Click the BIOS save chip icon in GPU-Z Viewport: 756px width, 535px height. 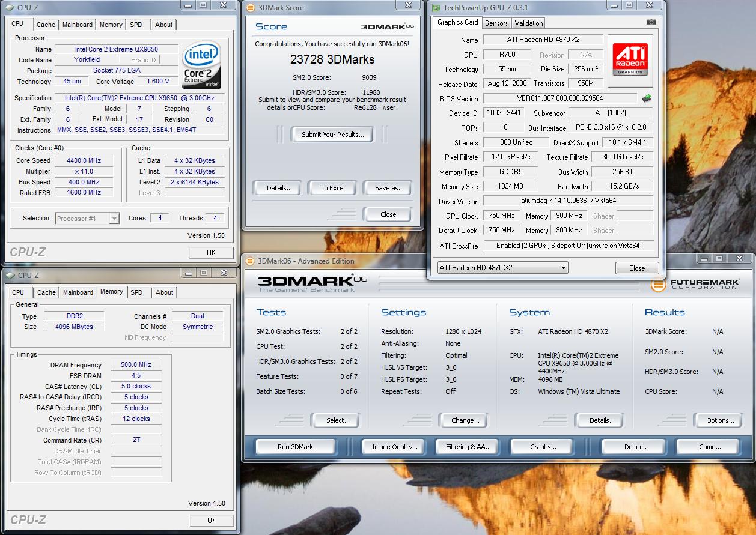point(647,98)
